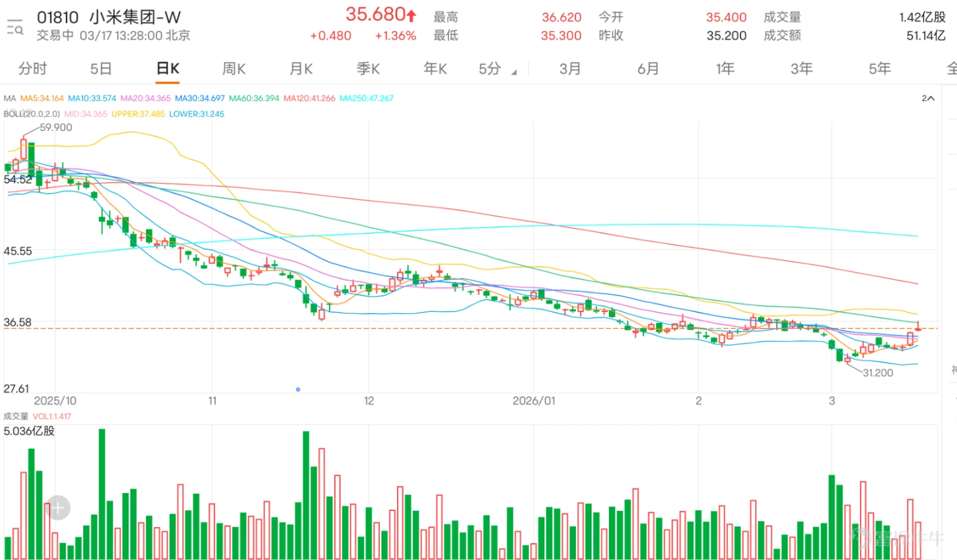957x560 pixels.
Task: Open the 年K yearly chart tab
Action: (435, 69)
